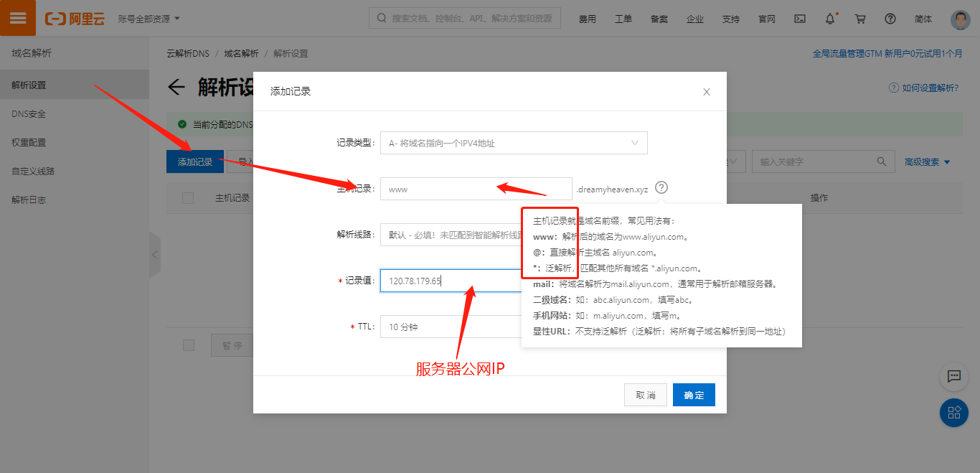
Task: Open the account resources dropdown
Action: pos(149,19)
